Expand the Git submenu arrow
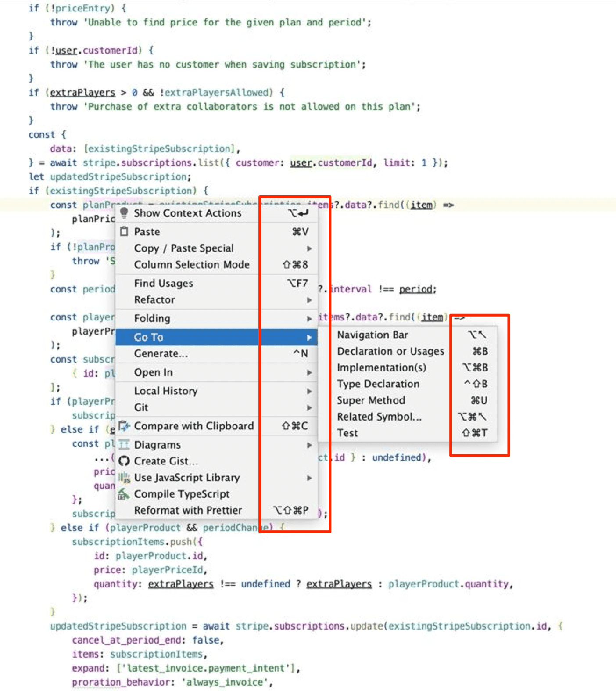 click(309, 407)
